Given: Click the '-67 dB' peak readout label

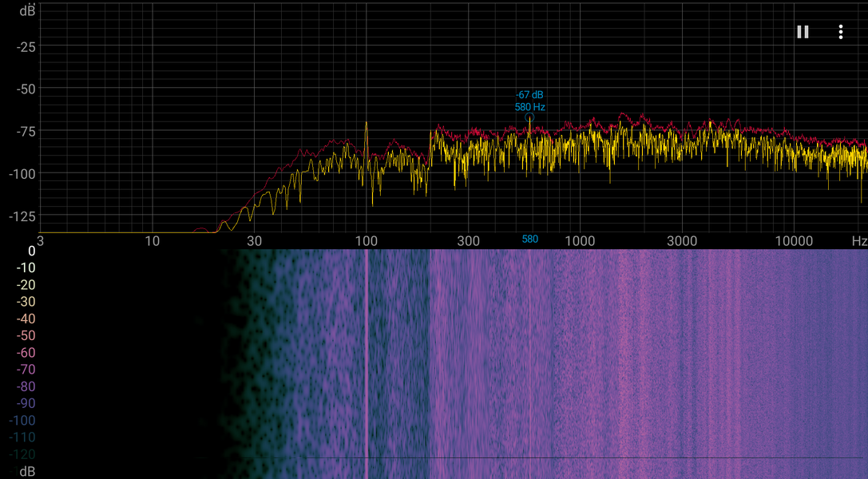Looking at the screenshot, I should 529,95.
